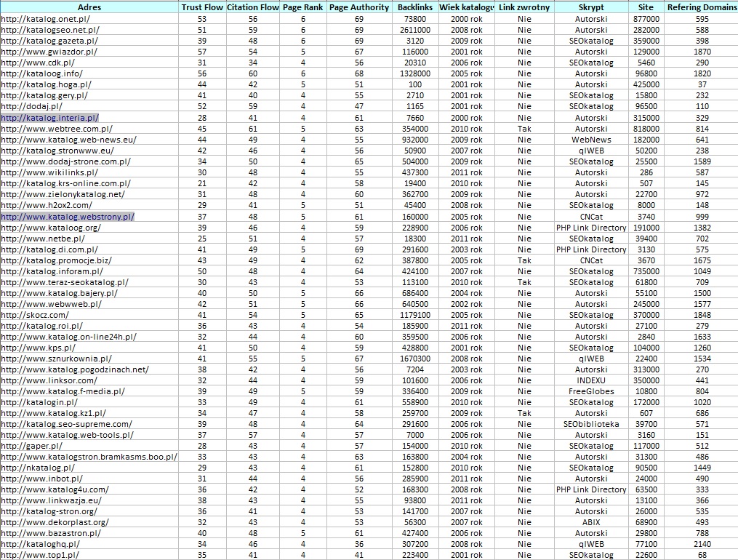Click the Skrypt column header

(x=590, y=7)
